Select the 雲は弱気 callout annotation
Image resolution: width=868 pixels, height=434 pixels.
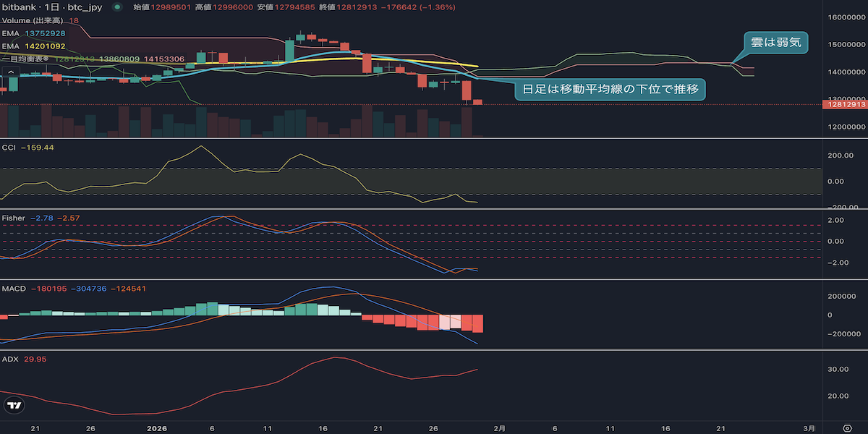775,43
